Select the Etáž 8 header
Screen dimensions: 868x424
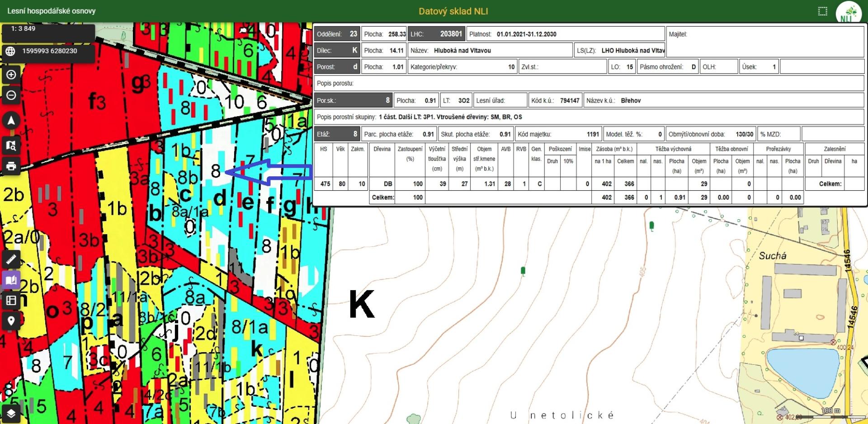click(337, 134)
